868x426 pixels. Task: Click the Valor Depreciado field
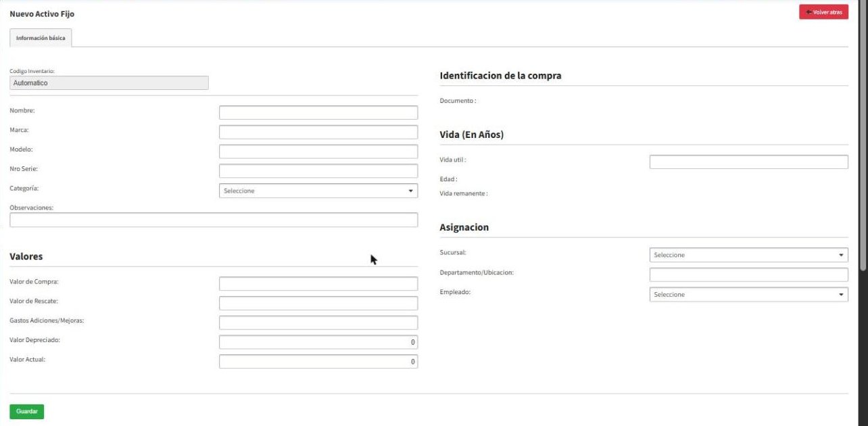click(x=318, y=342)
